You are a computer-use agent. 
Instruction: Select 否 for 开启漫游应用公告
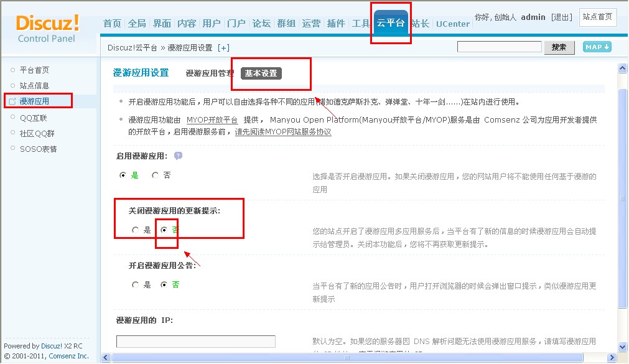164,284
